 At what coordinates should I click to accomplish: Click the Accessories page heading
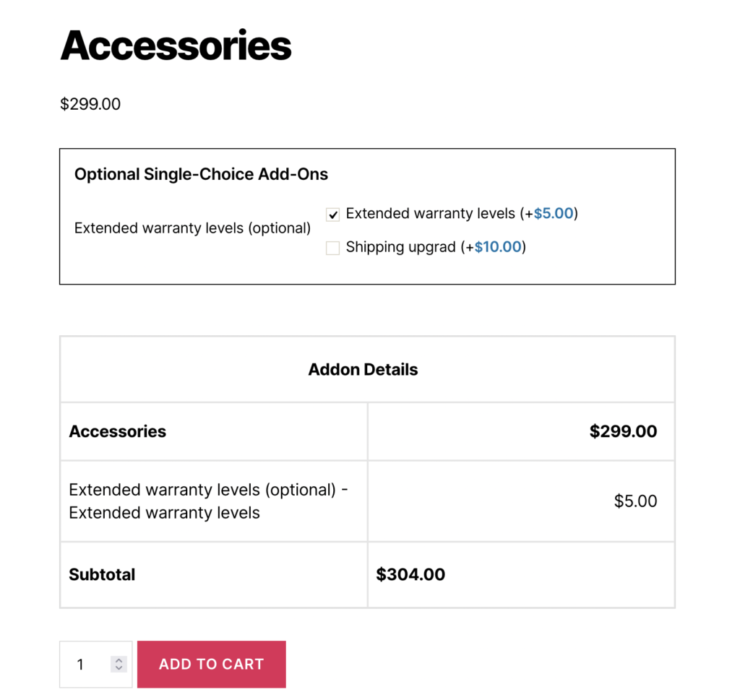pyautogui.click(x=176, y=45)
